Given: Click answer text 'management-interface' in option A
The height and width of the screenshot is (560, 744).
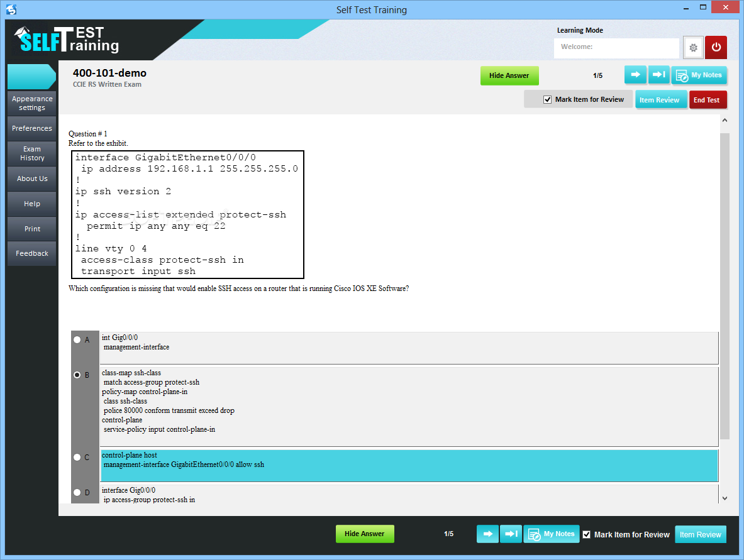Looking at the screenshot, I should (x=136, y=347).
